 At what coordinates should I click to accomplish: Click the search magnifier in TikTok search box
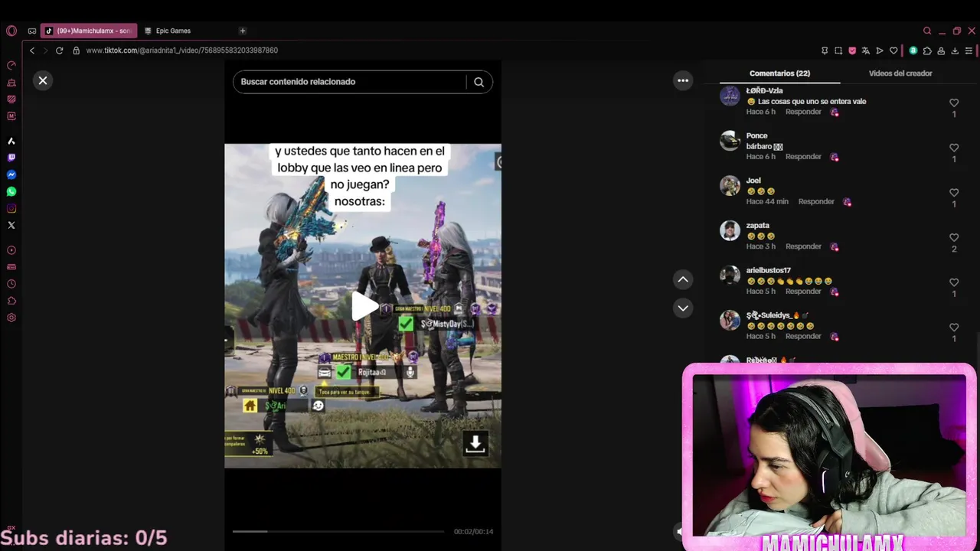pos(479,82)
